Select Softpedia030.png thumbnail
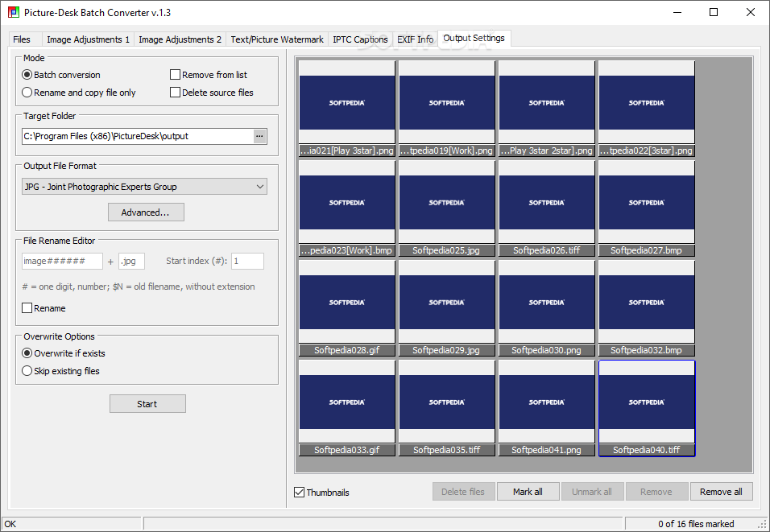 (x=547, y=308)
